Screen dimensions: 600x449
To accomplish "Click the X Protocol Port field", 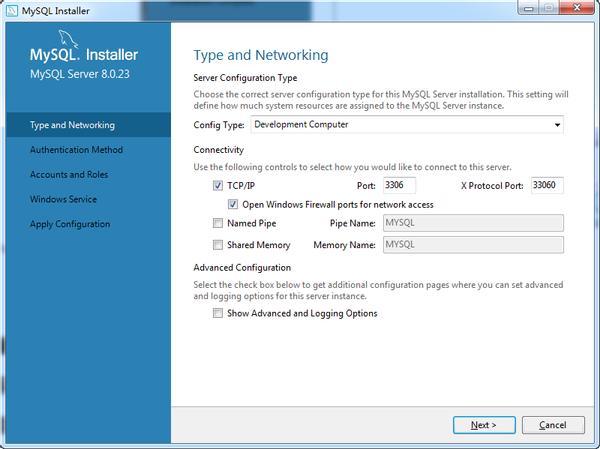I will pos(547,185).
